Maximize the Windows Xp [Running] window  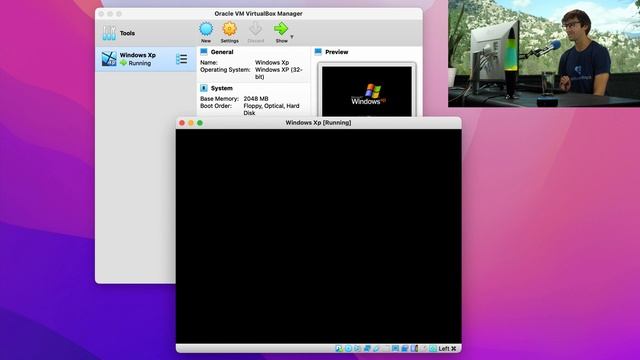[200, 123]
